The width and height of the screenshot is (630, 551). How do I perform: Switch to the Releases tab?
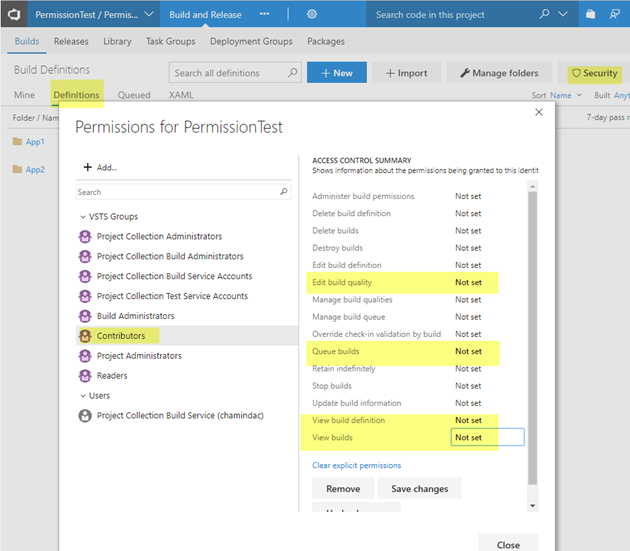point(71,41)
